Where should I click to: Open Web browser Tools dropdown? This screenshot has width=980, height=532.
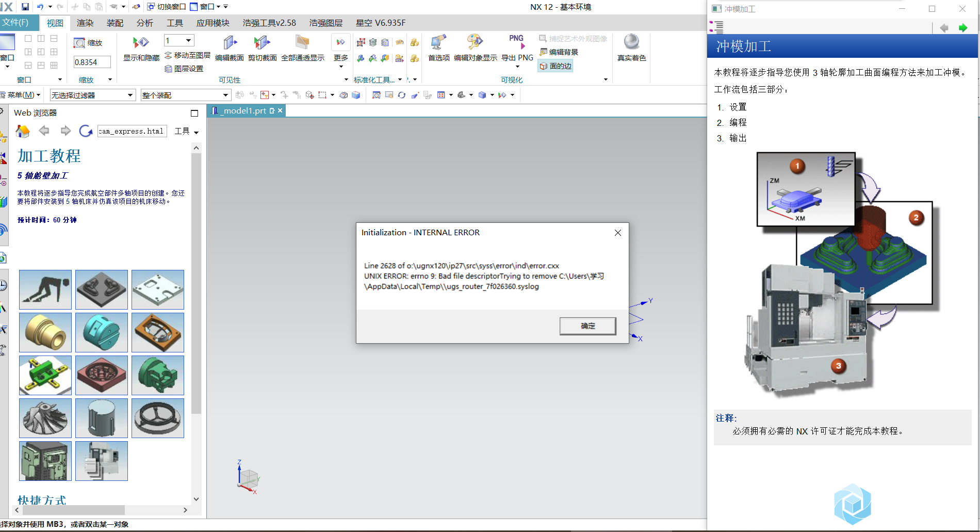187,132
